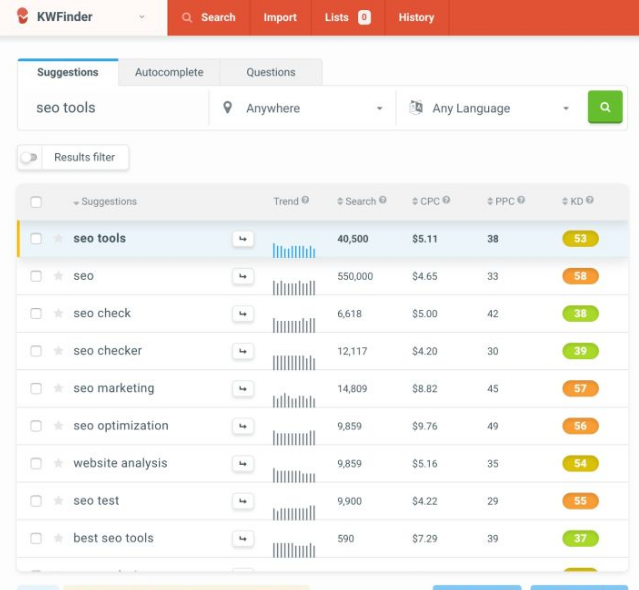The height and width of the screenshot is (590, 639).
Task: Sort by the CPC column
Action: click(x=426, y=201)
